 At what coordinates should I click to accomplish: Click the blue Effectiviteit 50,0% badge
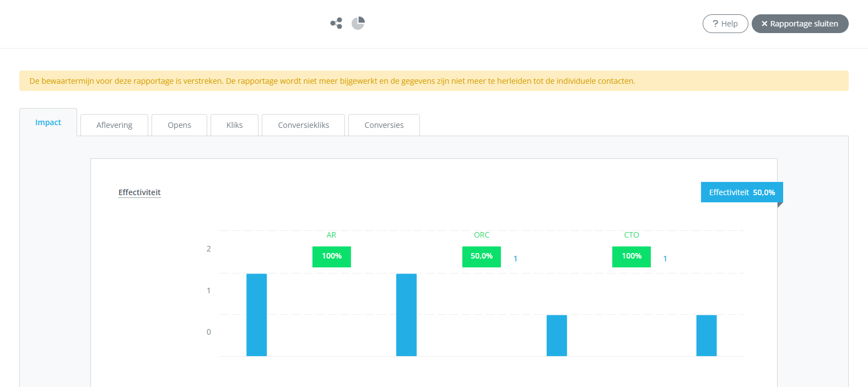pos(741,192)
